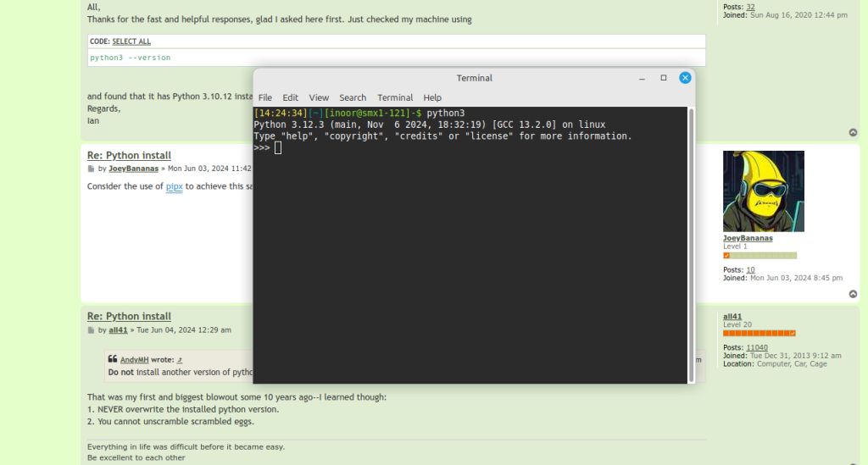Close the Terminal window

686,78
